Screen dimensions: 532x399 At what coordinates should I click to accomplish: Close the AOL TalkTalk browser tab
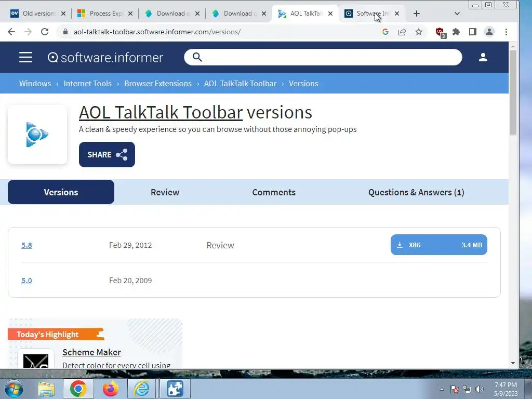(330, 14)
